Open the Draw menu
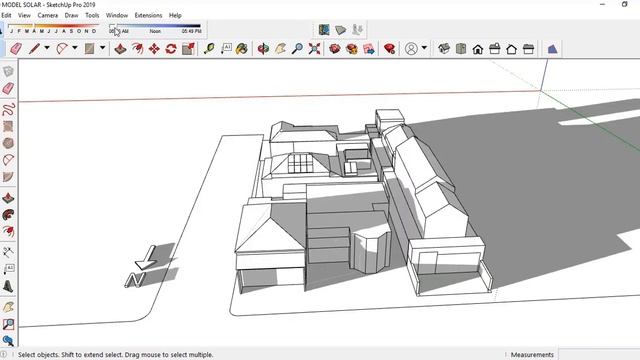The width and height of the screenshot is (640, 360). click(x=71, y=15)
